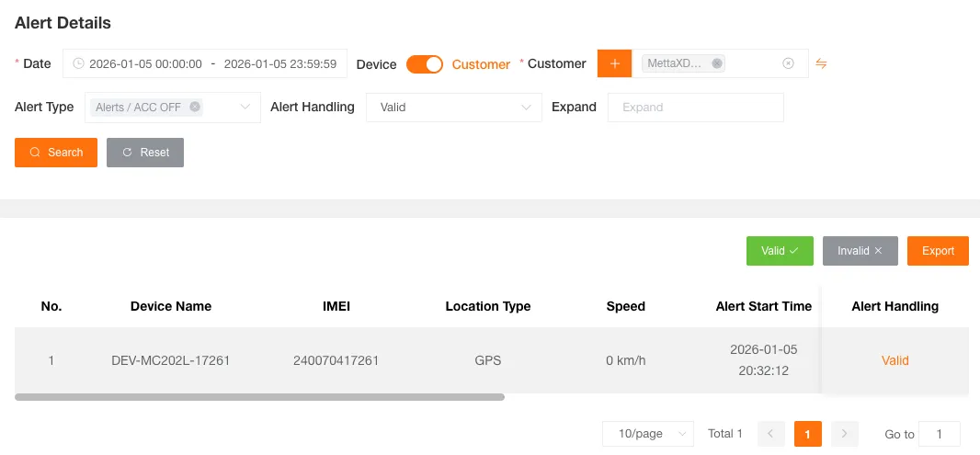980x455 pixels.
Task: Mark alert as Valid with green button
Action: 780,251
